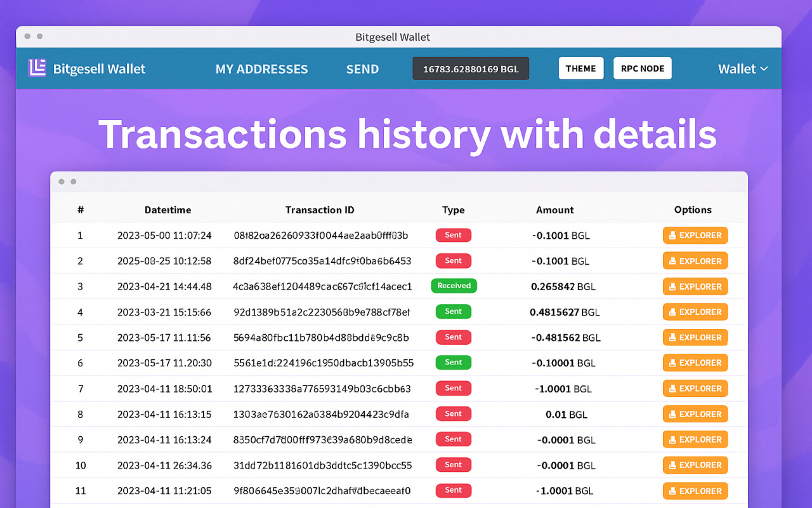Select transaction ID starting with 4c3a638ef
812x508 pixels.
[x=320, y=286]
